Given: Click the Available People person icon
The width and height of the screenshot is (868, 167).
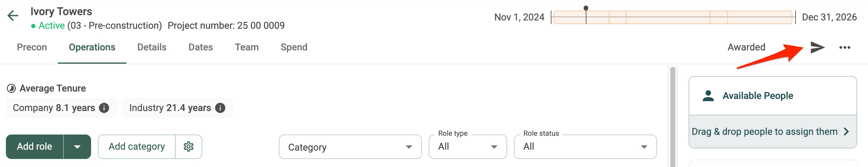Looking at the screenshot, I should pos(708,96).
